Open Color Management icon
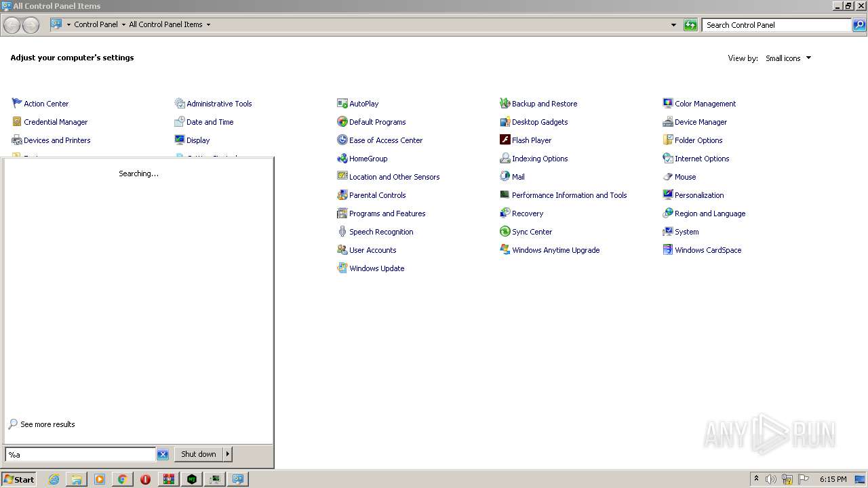Viewport: 868px width, 488px height. click(668, 104)
